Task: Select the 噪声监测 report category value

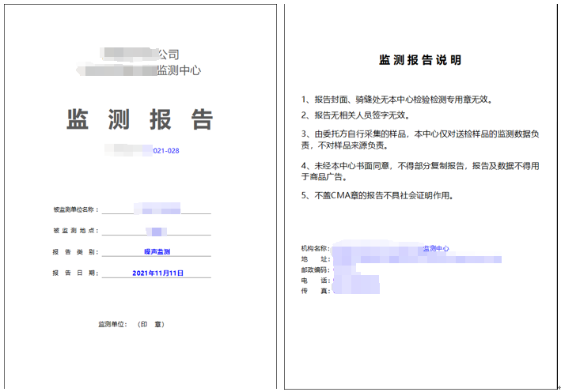Action: [x=157, y=251]
